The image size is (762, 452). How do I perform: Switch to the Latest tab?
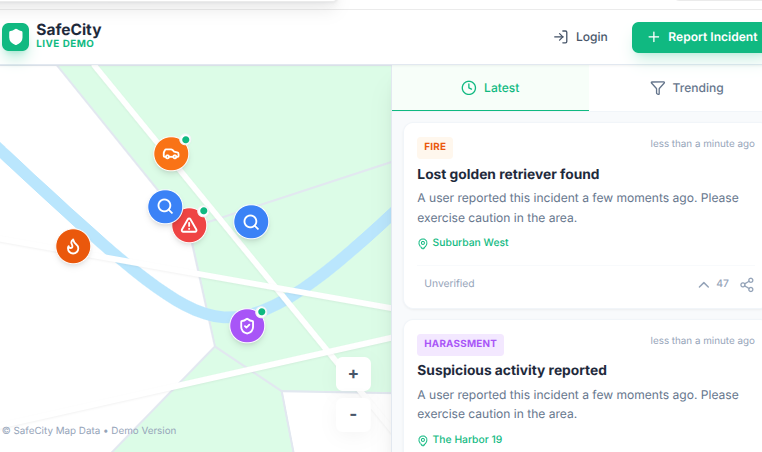[x=490, y=88]
